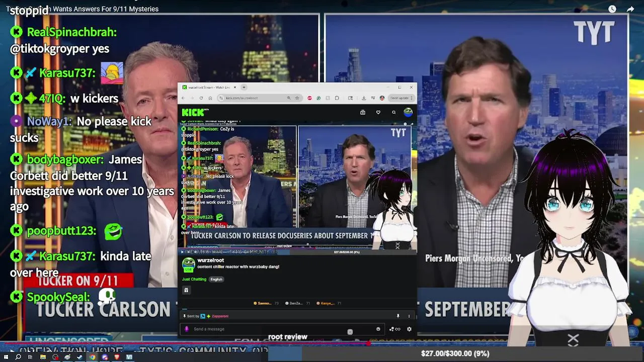Click the Zapparoni username in pinned message
The height and width of the screenshot is (362, 644).
click(220, 316)
